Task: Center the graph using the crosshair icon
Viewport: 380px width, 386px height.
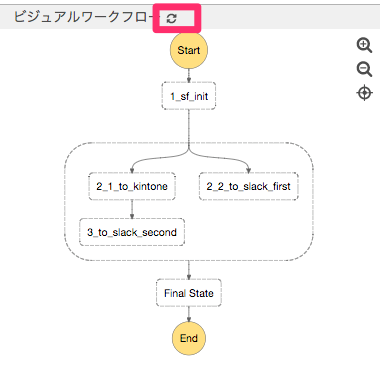Action: tap(364, 93)
